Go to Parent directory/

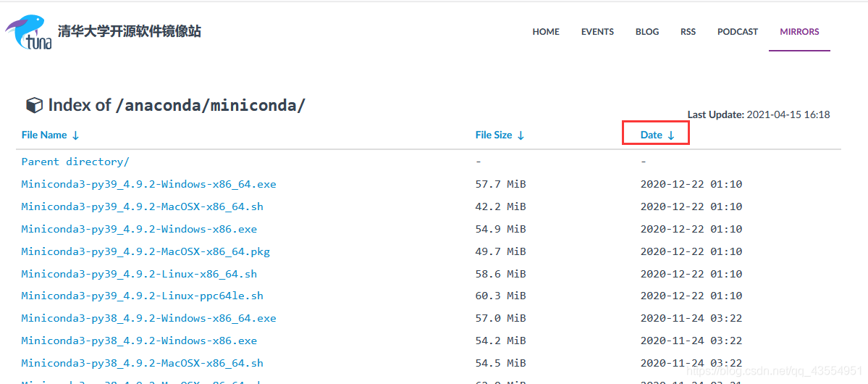click(x=75, y=162)
